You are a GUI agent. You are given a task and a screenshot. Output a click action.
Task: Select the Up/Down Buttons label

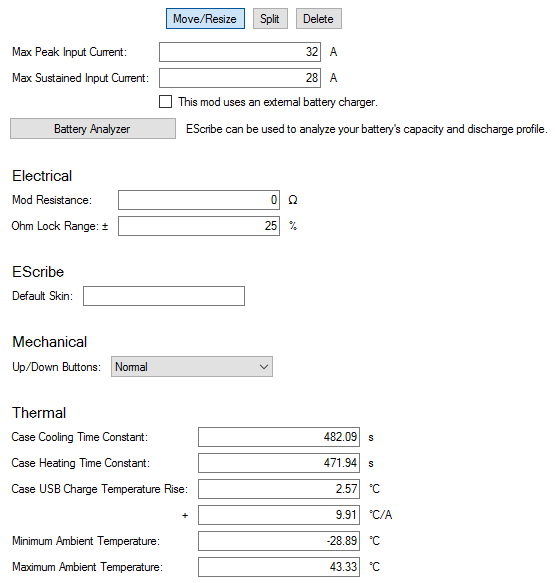[57, 367]
